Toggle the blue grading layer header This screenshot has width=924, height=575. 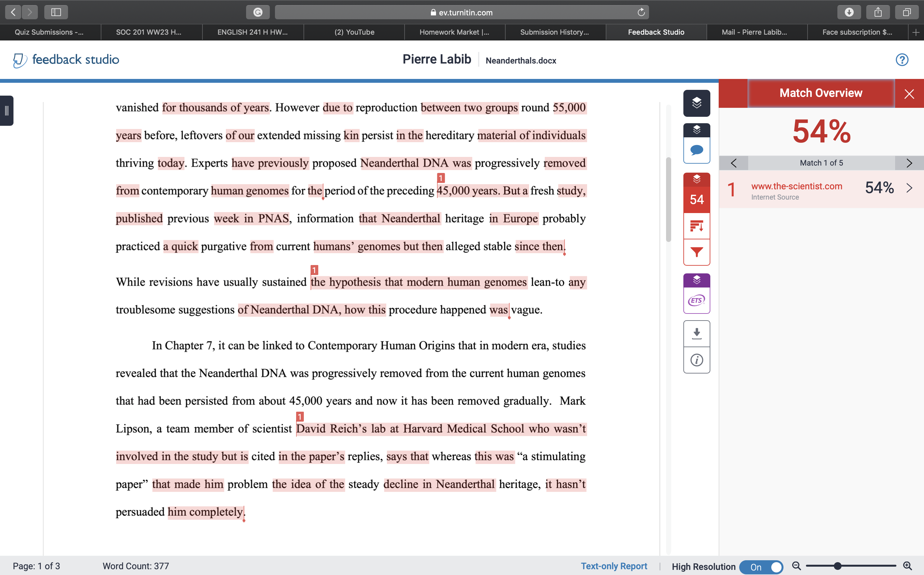(x=697, y=130)
